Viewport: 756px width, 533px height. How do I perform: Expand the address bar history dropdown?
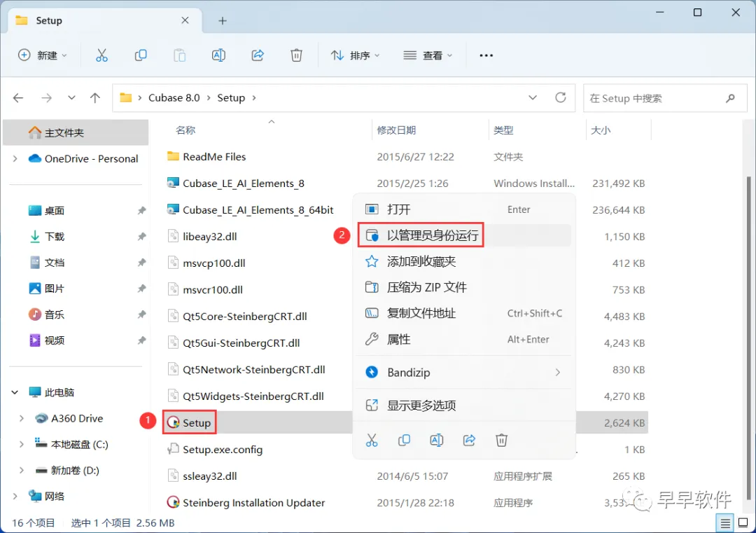(x=532, y=98)
